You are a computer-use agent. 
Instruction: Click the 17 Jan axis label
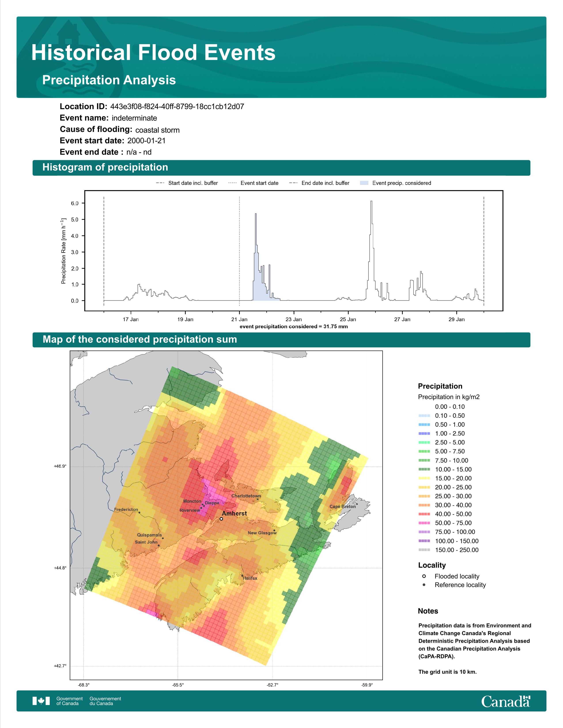click(131, 319)
